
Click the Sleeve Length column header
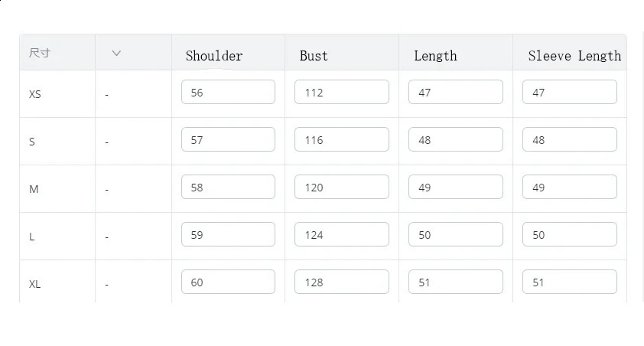pos(574,56)
